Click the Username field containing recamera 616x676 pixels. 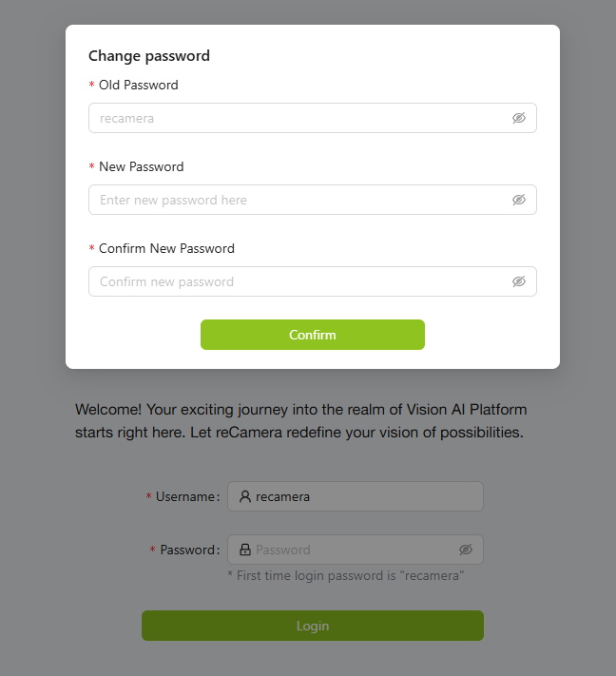tap(356, 496)
